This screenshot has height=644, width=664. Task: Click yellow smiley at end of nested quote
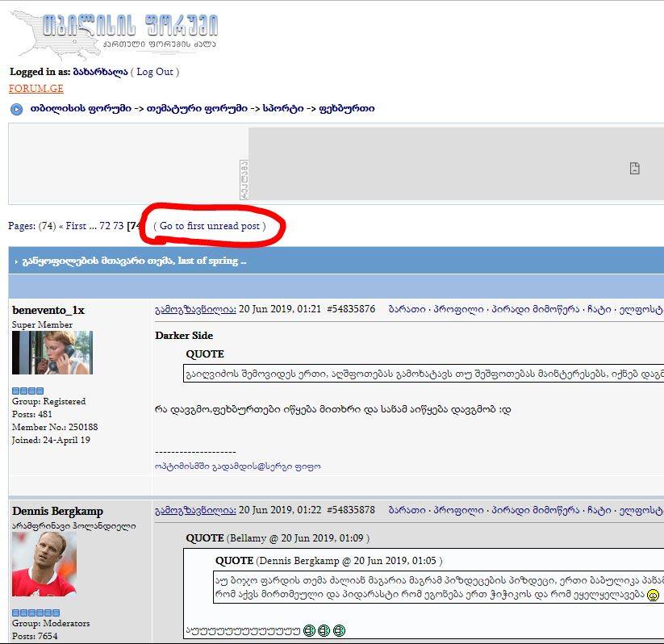click(654, 595)
